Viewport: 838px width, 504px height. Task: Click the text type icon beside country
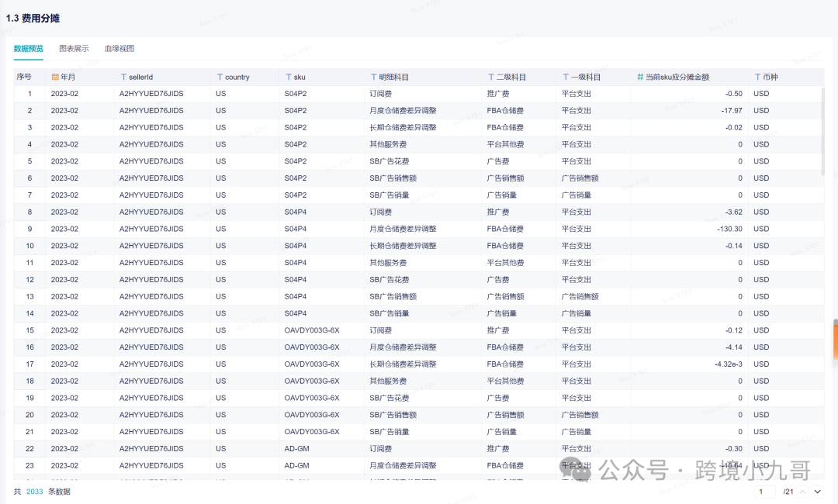220,78
